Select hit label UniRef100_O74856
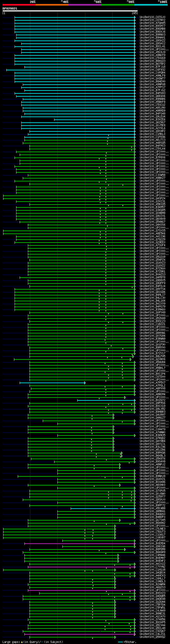170x644 pixels. point(152,620)
